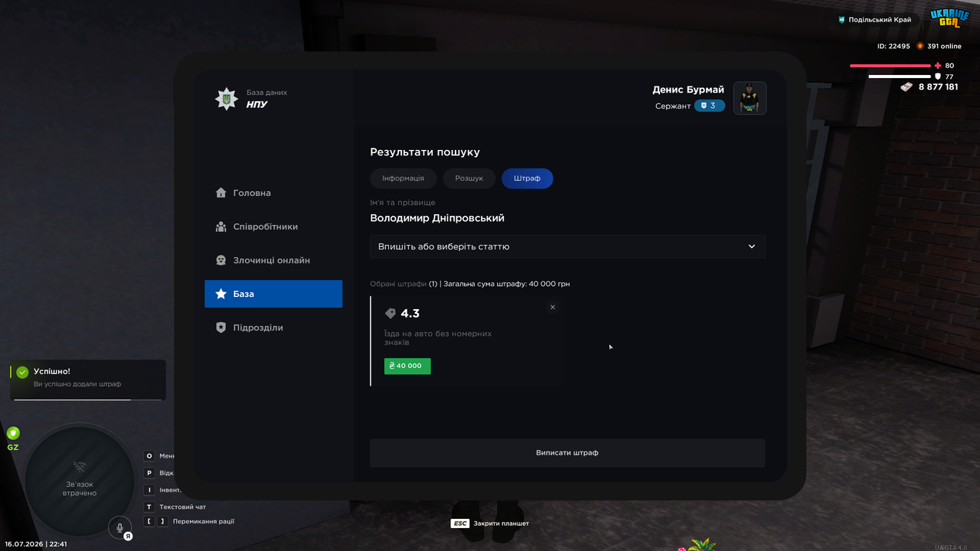Screen dimensions: 980x551
Task: Click the I key hint for inventory
Action: click(149, 490)
